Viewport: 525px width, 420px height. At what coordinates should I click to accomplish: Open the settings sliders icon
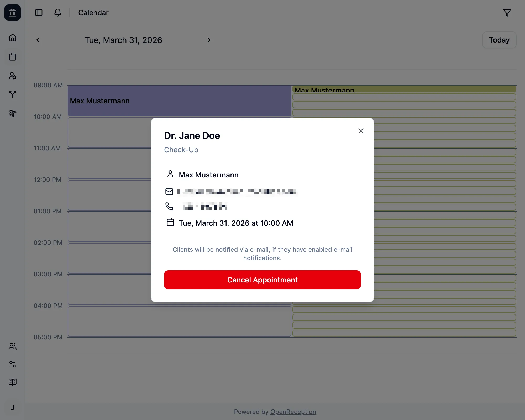pos(12,364)
